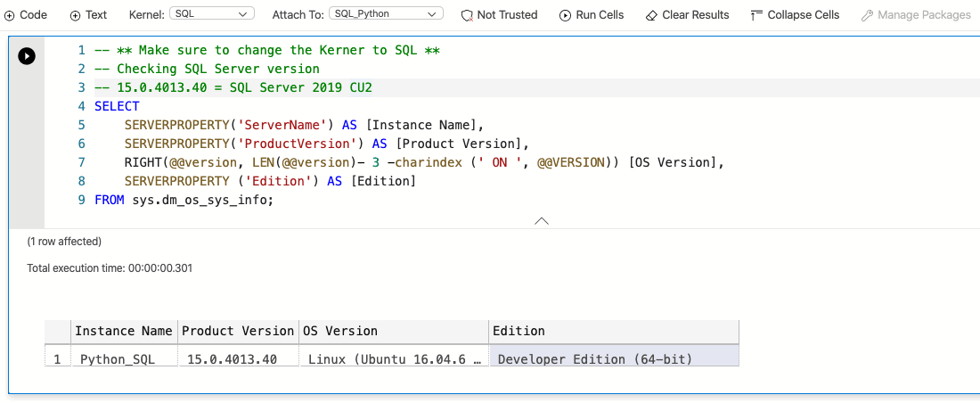The width and height of the screenshot is (980, 403).
Task: Open the Kernel SQL dropdown
Action: click(x=211, y=14)
